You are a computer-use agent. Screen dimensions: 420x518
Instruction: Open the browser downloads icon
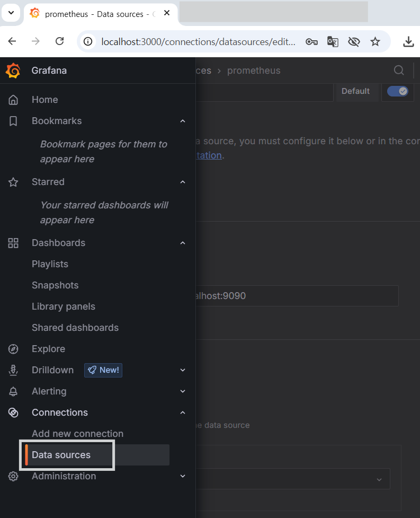point(408,42)
